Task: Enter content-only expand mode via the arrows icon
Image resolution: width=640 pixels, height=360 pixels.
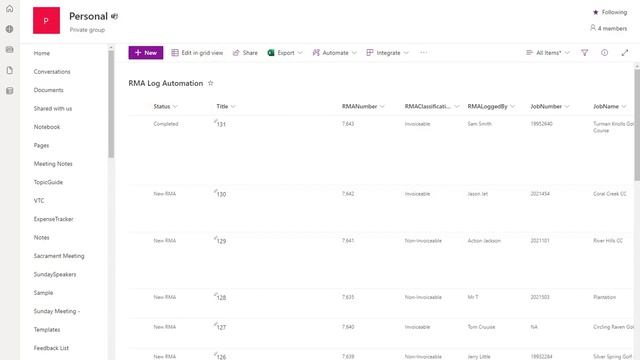Action: (x=624, y=53)
